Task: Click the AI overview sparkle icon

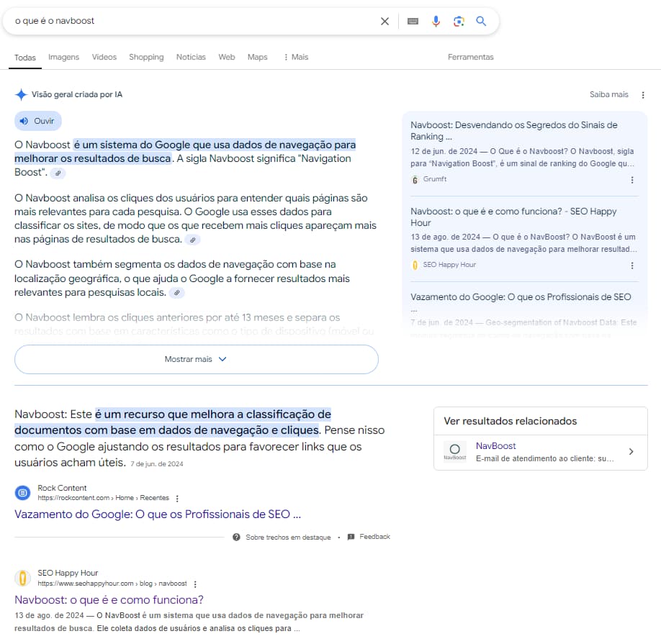Action: (x=21, y=94)
